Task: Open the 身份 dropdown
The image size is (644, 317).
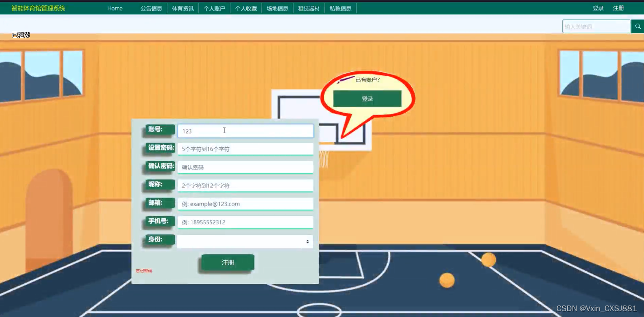Action: pos(245,242)
